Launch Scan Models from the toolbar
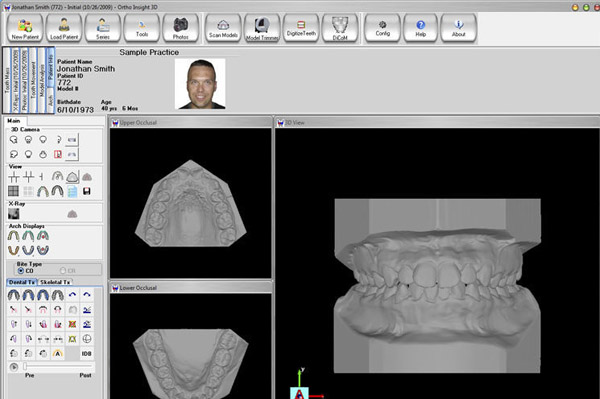This screenshot has height=399, width=600. pos(223,28)
